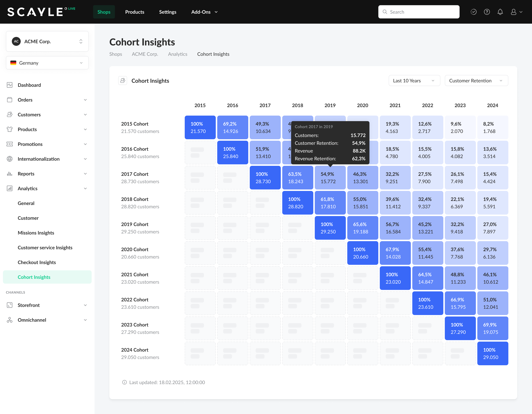Open Checkout Insights in the sidebar
532x414 pixels.
(x=37, y=262)
